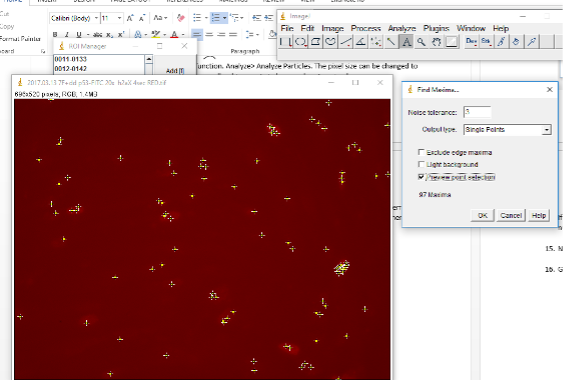Apply subscript formatting in Word
564x380 pixels.
[109, 35]
